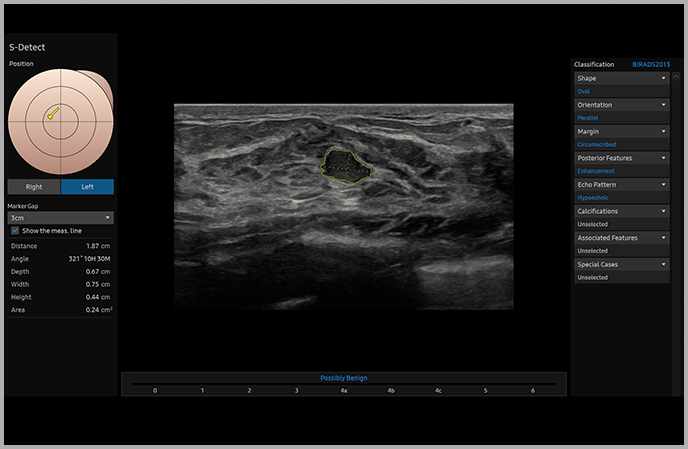Expand the Echo Pattern dropdown
This screenshot has width=688, height=449.
[621, 185]
